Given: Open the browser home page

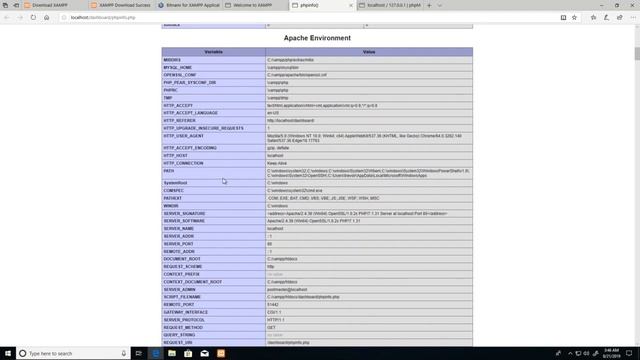Looking at the screenshot, I should point(47,18).
